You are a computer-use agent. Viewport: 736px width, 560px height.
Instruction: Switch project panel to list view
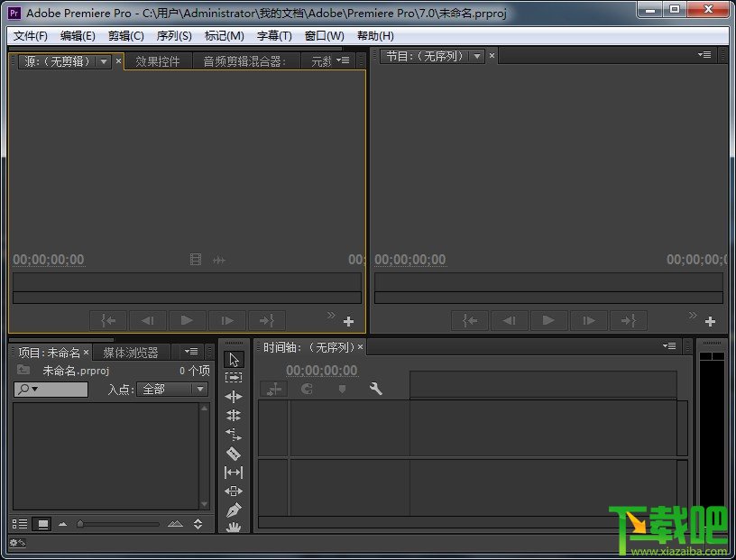[x=20, y=524]
